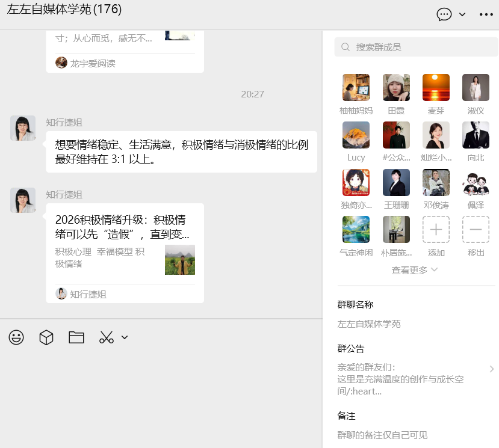Image resolution: width=499 pixels, height=448 pixels.
Task: Click the 群聊的备注仅自己可见 remark field
Action: (x=382, y=435)
